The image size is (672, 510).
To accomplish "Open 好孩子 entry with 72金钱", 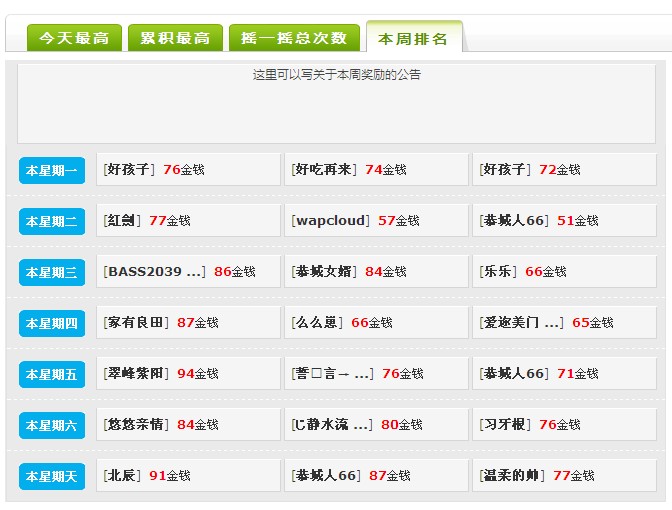I will (x=564, y=170).
